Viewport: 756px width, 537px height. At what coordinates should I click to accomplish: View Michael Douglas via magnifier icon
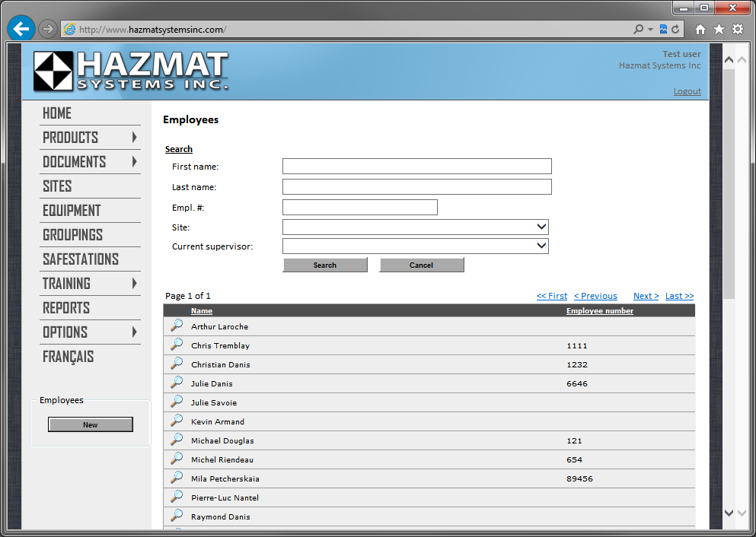click(177, 440)
